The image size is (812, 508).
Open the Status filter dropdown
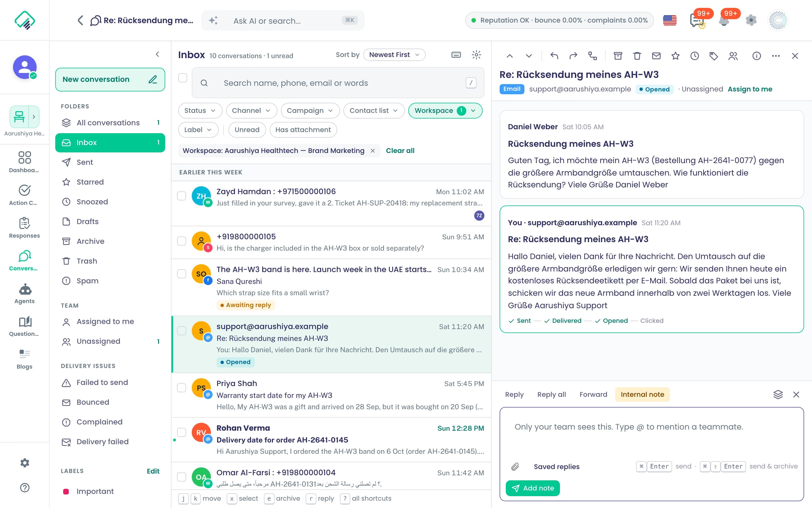[x=200, y=111]
